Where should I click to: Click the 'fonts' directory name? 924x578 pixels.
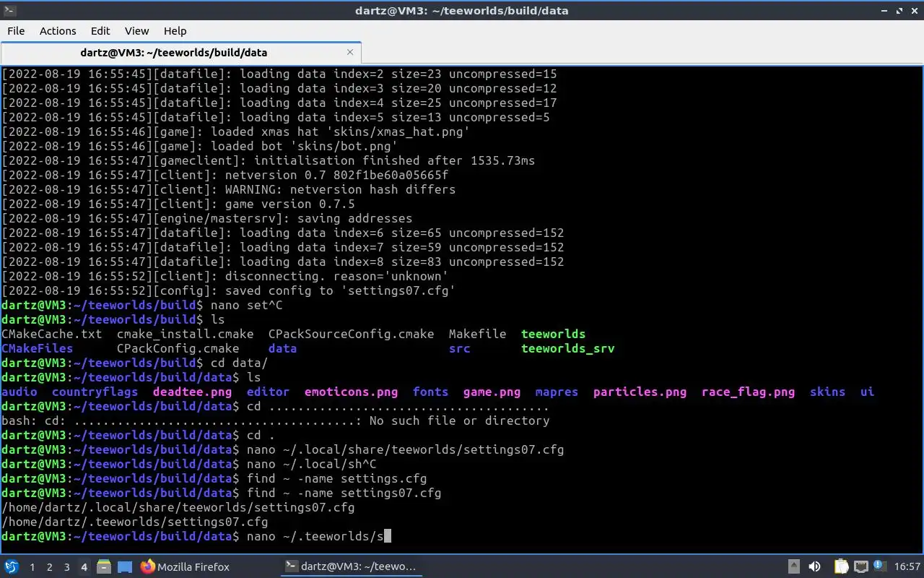tap(430, 392)
